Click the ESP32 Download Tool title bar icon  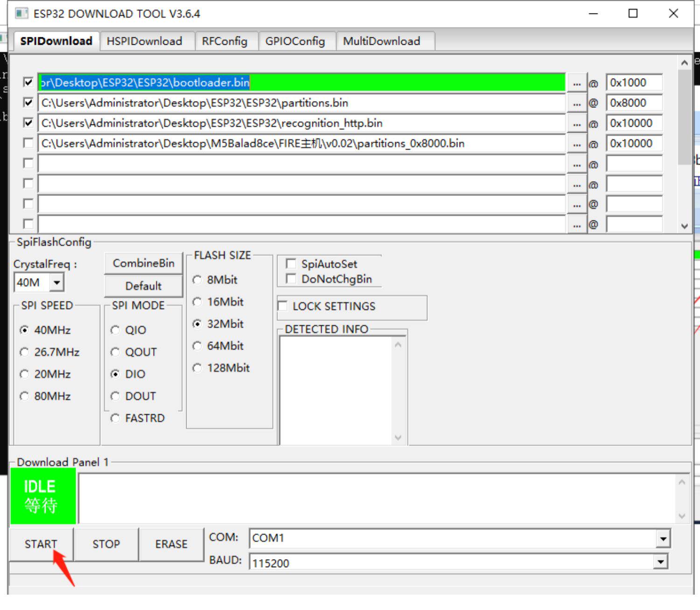pyautogui.click(x=21, y=14)
